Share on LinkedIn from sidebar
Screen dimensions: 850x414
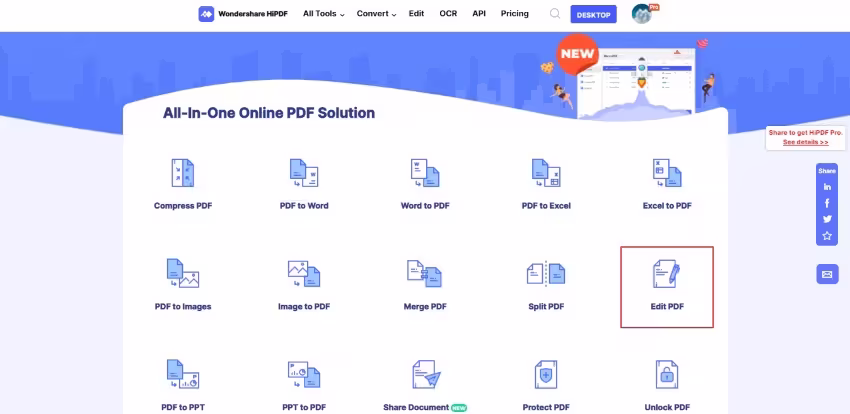[827, 187]
